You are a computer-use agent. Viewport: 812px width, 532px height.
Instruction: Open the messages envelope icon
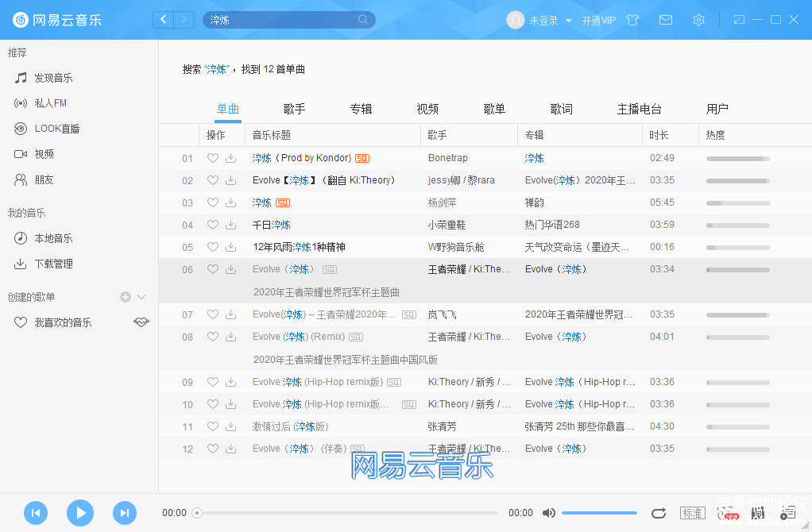point(666,20)
